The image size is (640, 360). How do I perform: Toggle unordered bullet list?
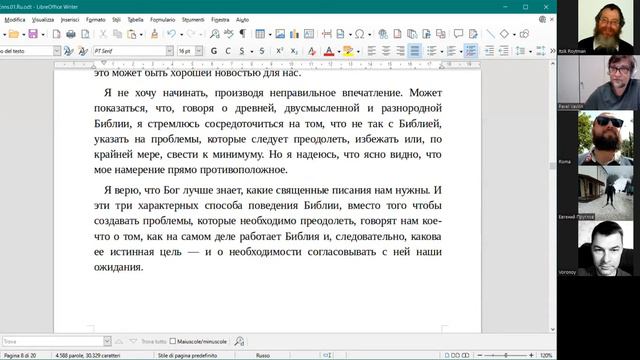coord(432,51)
